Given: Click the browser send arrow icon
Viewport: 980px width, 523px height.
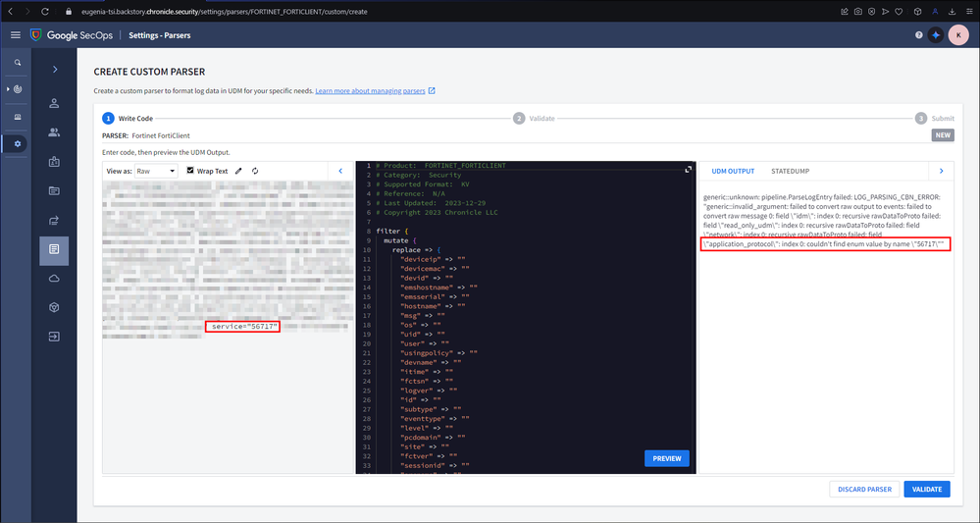Looking at the screenshot, I should [x=885, y=11].
